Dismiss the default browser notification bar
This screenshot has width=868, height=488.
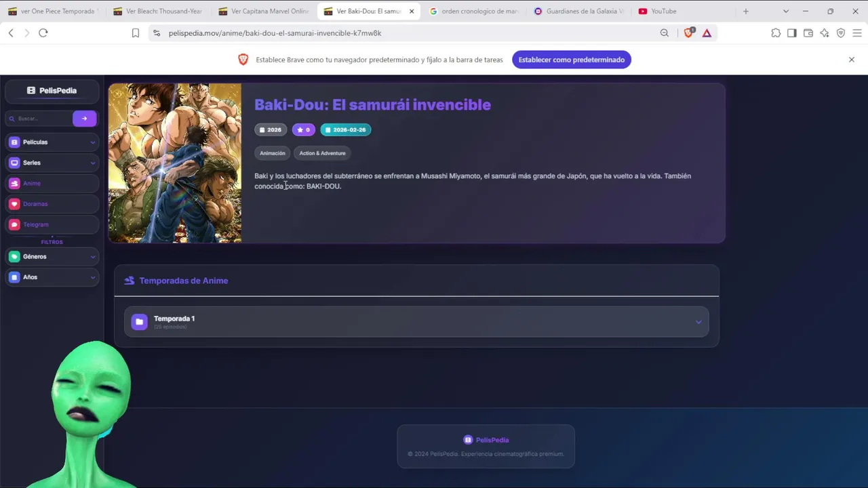pyautogui.click(x=852, y=60)
